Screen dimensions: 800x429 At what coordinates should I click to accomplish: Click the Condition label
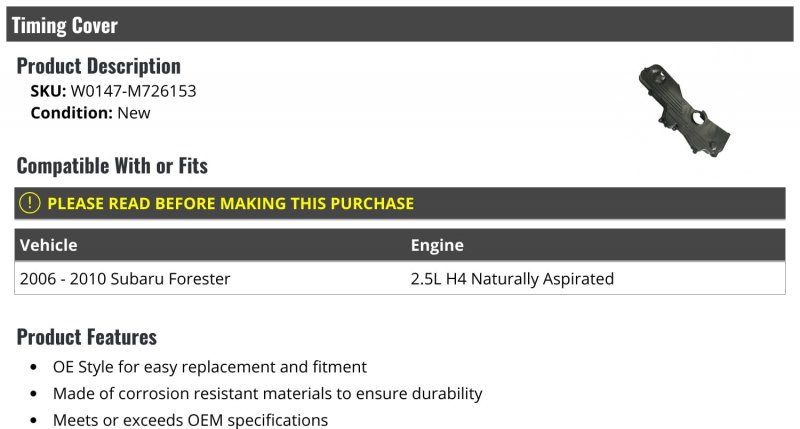[x=71, y=113]
